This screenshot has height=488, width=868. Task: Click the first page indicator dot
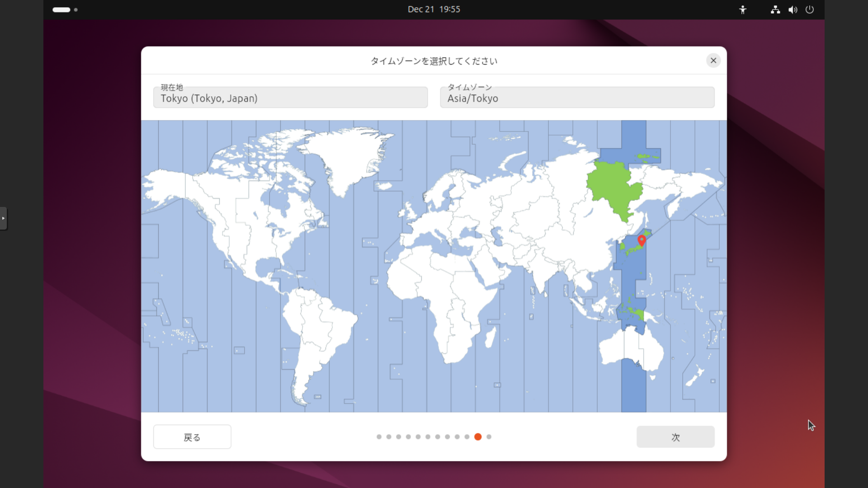379,437
